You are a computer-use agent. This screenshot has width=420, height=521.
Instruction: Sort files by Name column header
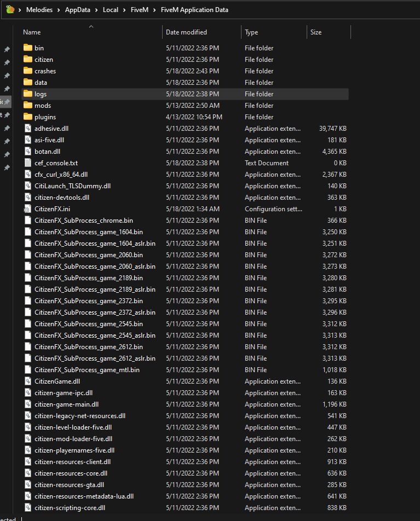32,32
